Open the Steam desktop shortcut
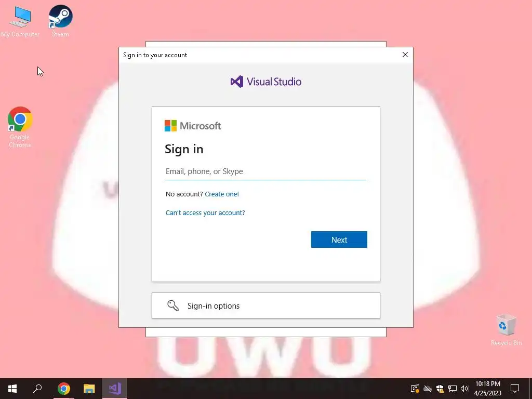 [x=60, y=20]
